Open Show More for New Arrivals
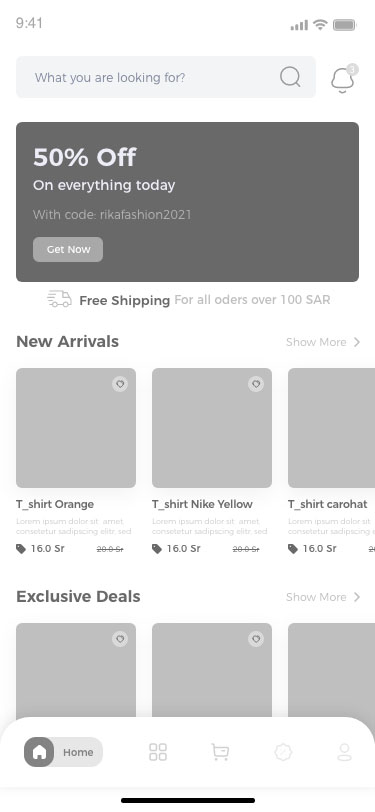Screen dimensions: 375x812 (316, 342)
